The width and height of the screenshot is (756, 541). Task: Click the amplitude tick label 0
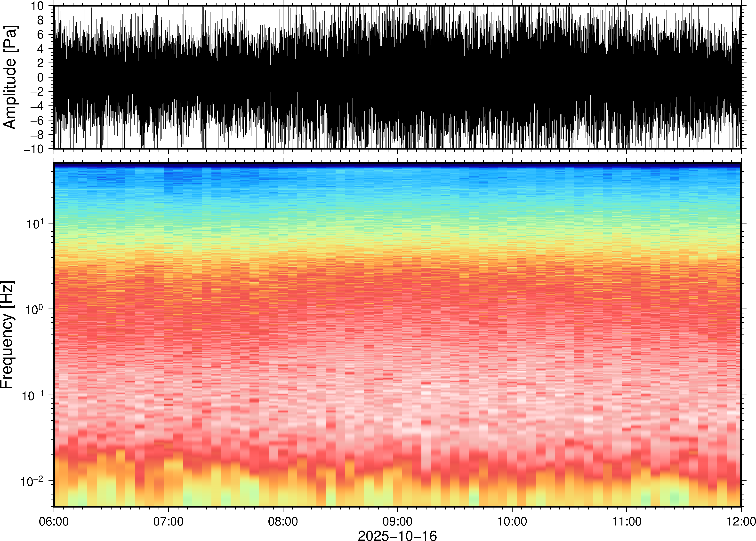pyautogui.click(x=41, y=78)
